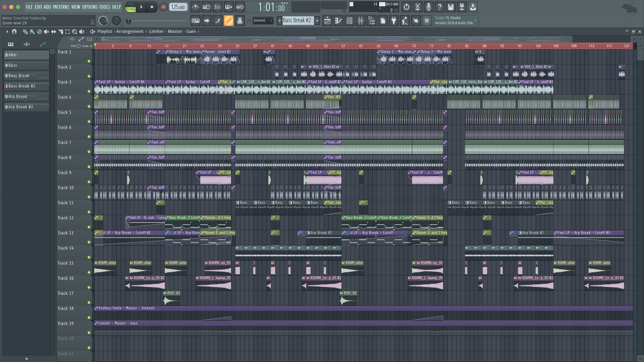The height and width of the screenshot is (362, 644).
Task: Select the Paint brush tool
Action: 32,32
